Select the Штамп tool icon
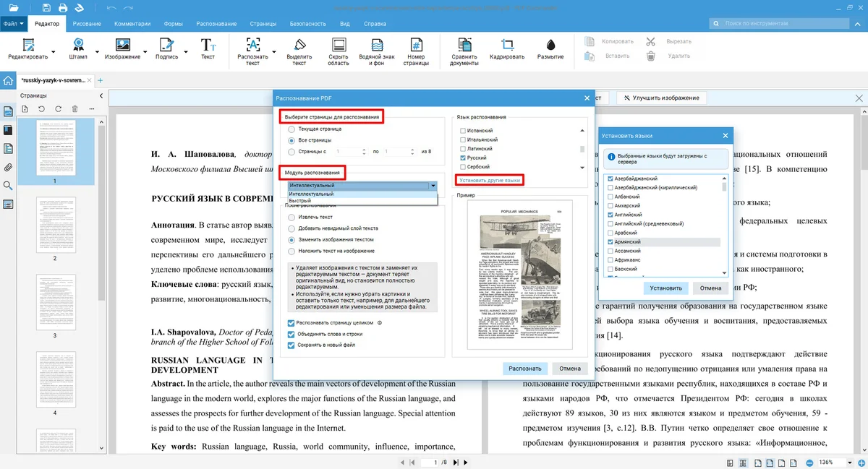 click(78, 45)
